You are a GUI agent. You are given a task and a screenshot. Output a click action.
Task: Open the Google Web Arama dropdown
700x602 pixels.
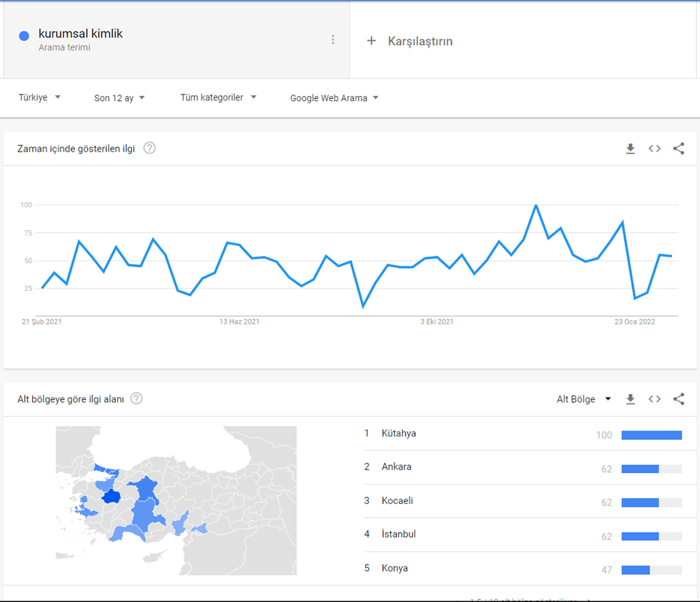334,98
